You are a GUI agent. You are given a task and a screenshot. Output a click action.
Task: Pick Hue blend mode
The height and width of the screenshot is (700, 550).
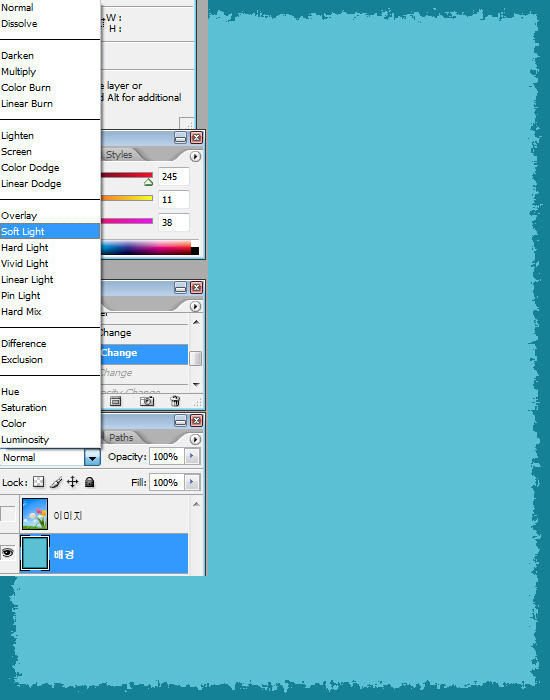(x=10, y=392)
